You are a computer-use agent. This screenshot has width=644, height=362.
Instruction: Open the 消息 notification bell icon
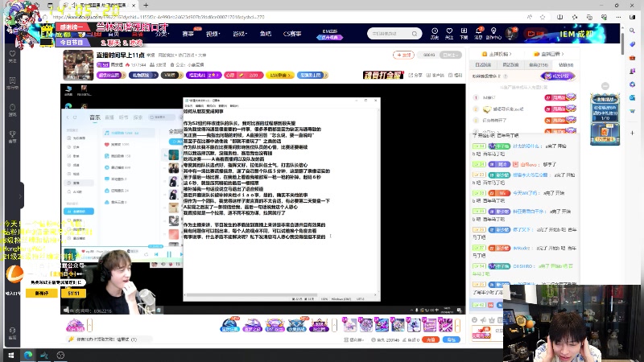click(478, 33)
